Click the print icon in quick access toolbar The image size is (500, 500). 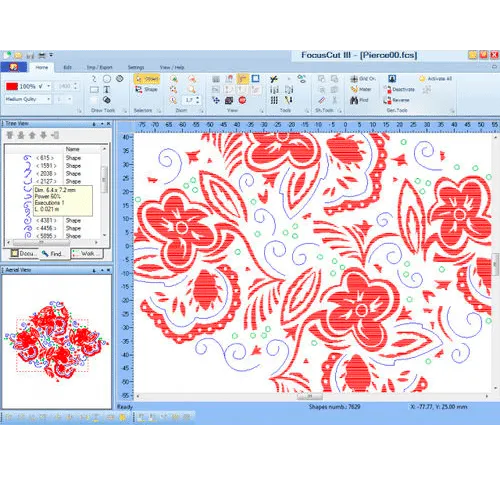(x=42, y=55)
